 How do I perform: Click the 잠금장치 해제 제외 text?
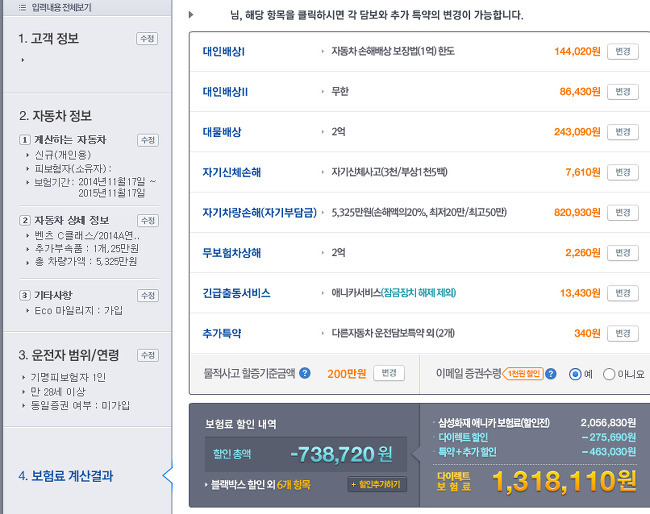point(418,293)
